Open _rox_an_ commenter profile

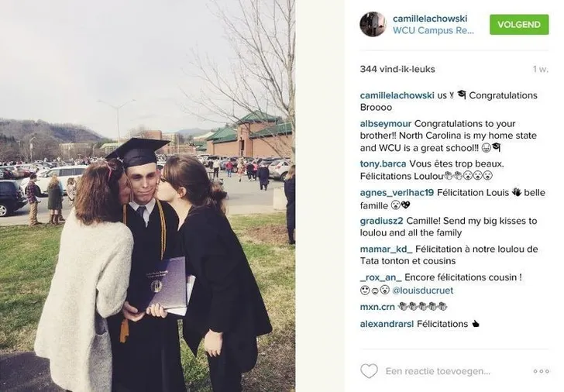click(x=381, y=277)
